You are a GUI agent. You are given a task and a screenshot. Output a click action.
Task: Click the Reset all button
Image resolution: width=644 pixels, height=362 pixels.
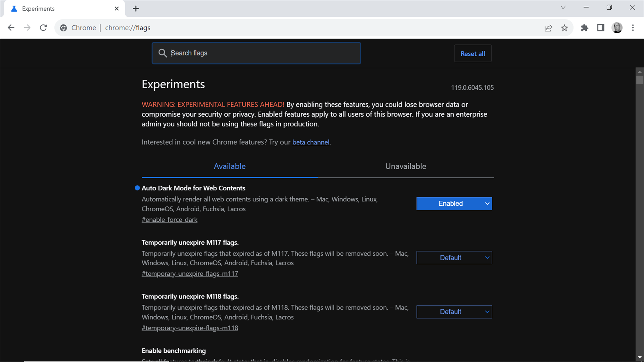(x=473, y=54)
